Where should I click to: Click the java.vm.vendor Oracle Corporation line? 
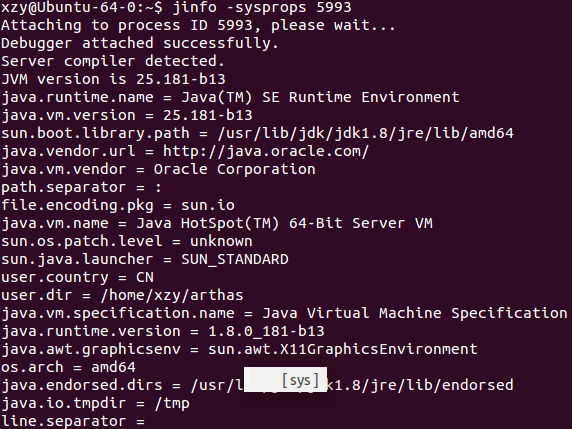(158, 169)
